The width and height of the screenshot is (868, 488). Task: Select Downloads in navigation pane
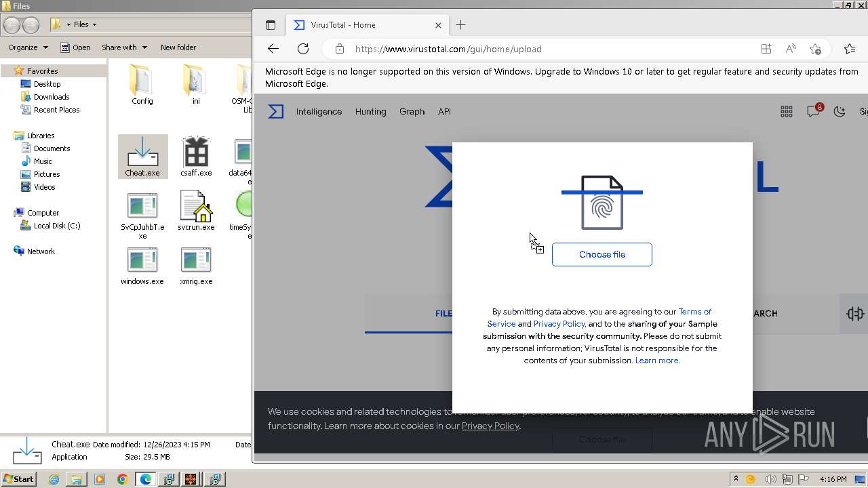51,97
